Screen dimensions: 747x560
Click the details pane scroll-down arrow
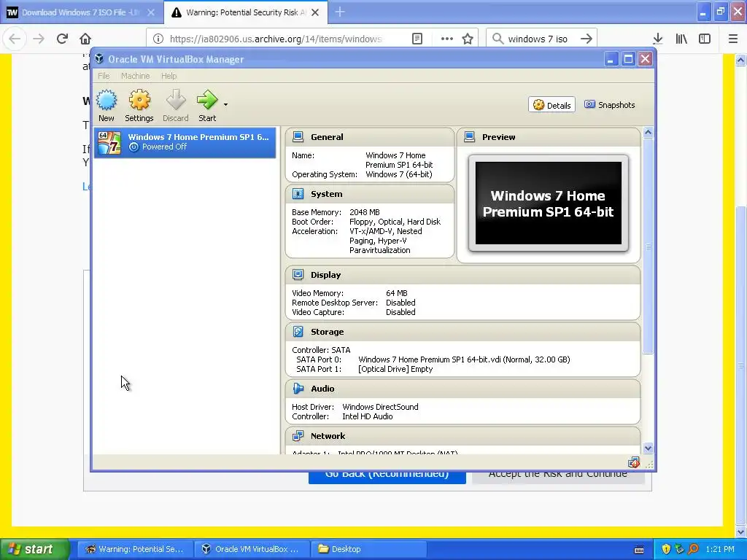pos(648,448)
